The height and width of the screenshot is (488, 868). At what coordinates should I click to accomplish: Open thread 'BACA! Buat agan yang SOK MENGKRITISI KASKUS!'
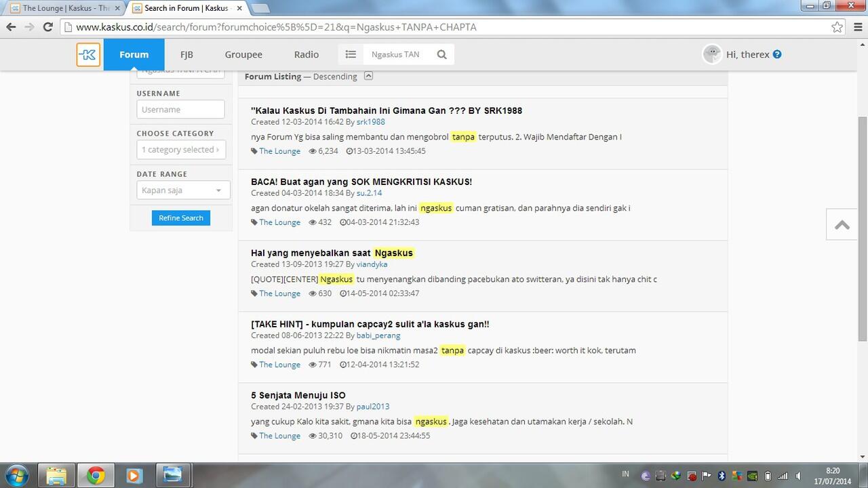click(x=361, y=182)
